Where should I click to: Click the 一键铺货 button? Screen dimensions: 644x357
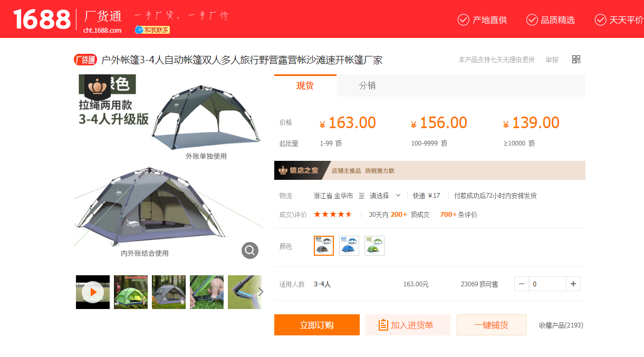(492, 325)
